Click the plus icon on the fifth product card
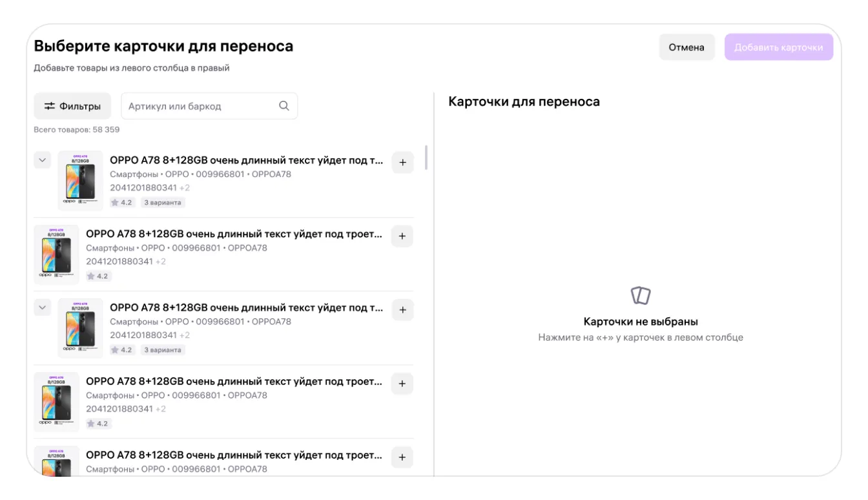868x500 pixels. 402,457
